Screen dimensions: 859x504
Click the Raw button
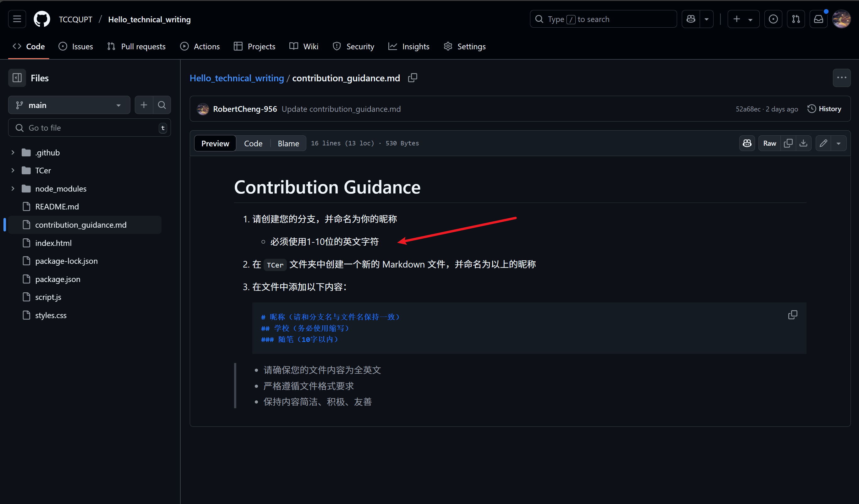[x=769, y=143]
